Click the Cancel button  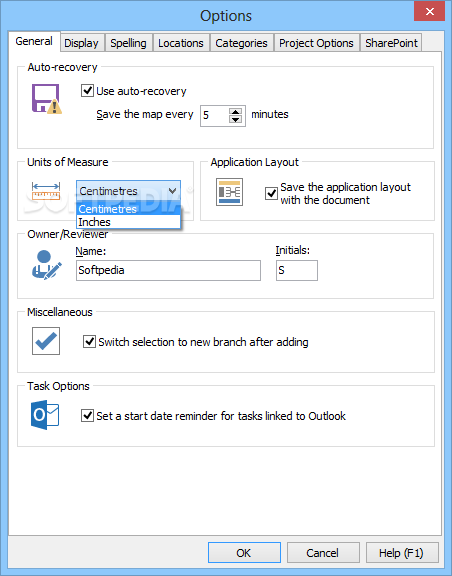(x=323, y=552)
